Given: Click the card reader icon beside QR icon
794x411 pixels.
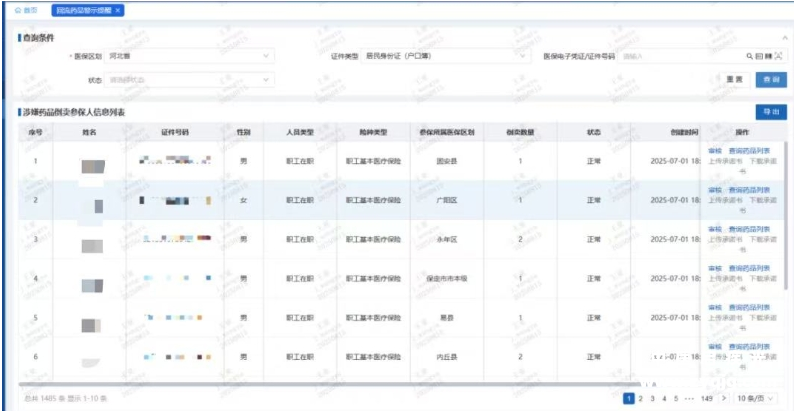Looking at the screenshot, I should [x=768, y=57].
